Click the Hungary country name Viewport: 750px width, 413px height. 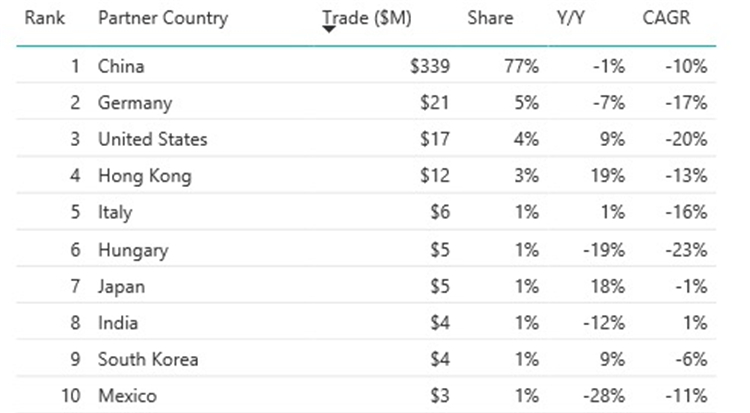[133, 250]
